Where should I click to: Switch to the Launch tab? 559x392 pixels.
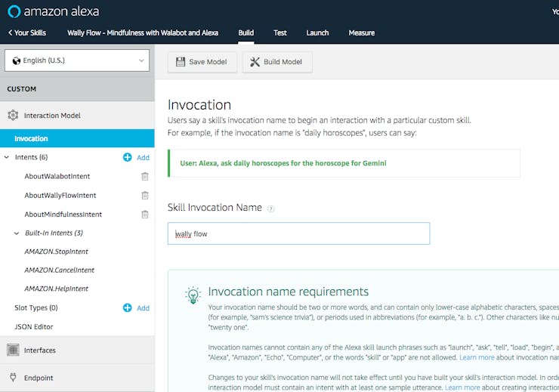click(x=317, y=32)
